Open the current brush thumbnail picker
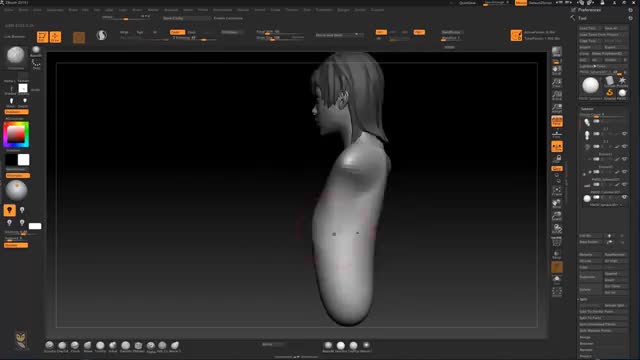Image resolution: width=640 pixels, height=360 pixels. (16, 56)
